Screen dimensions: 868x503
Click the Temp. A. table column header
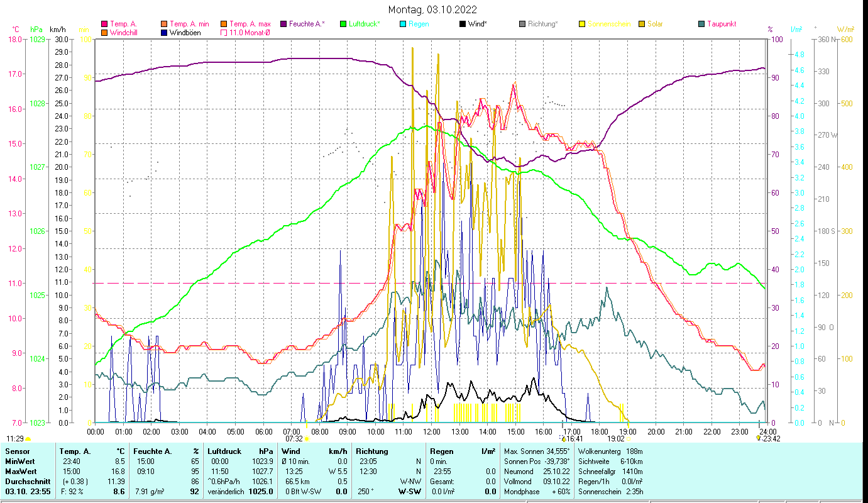click(x=75, y=451)
